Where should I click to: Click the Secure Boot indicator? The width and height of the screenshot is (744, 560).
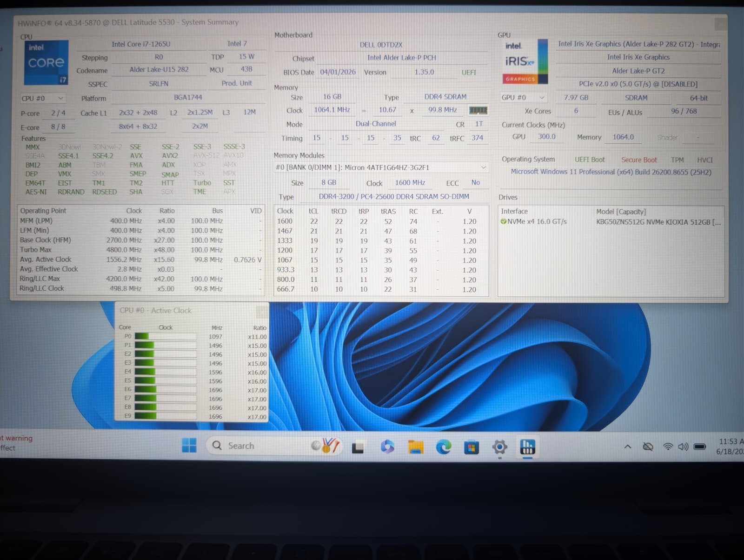[639, 160]
